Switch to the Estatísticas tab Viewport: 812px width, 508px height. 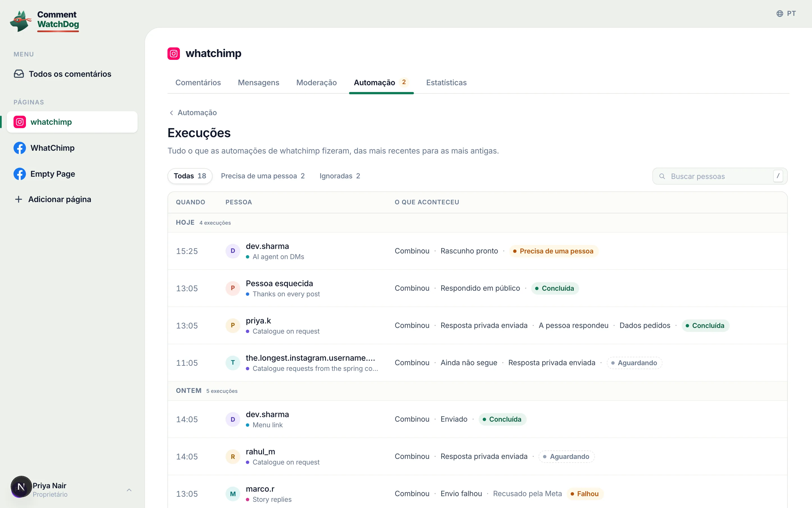click(446, 83)
